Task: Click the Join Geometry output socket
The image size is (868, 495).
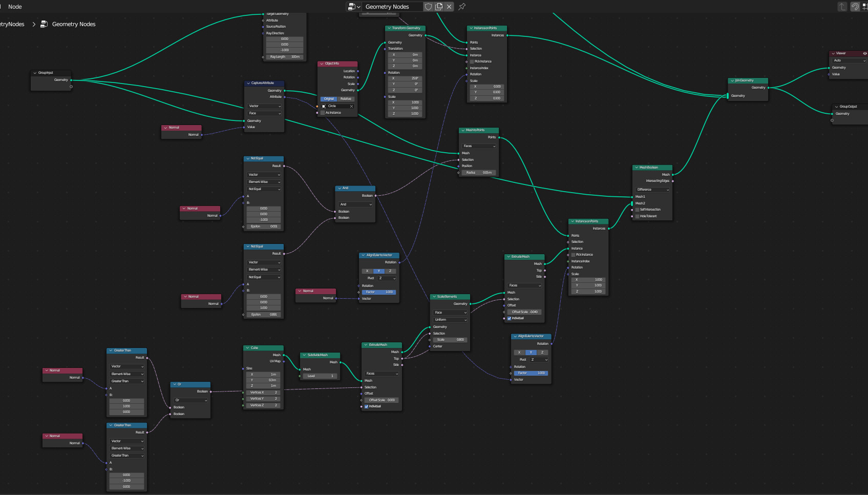Action: (x=768, y=88)
